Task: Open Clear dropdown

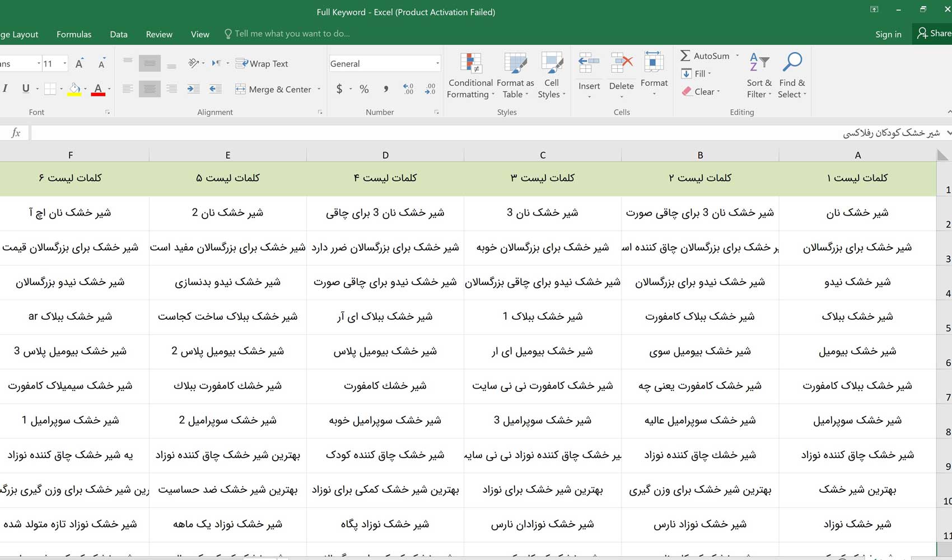Action: [701, 91]
